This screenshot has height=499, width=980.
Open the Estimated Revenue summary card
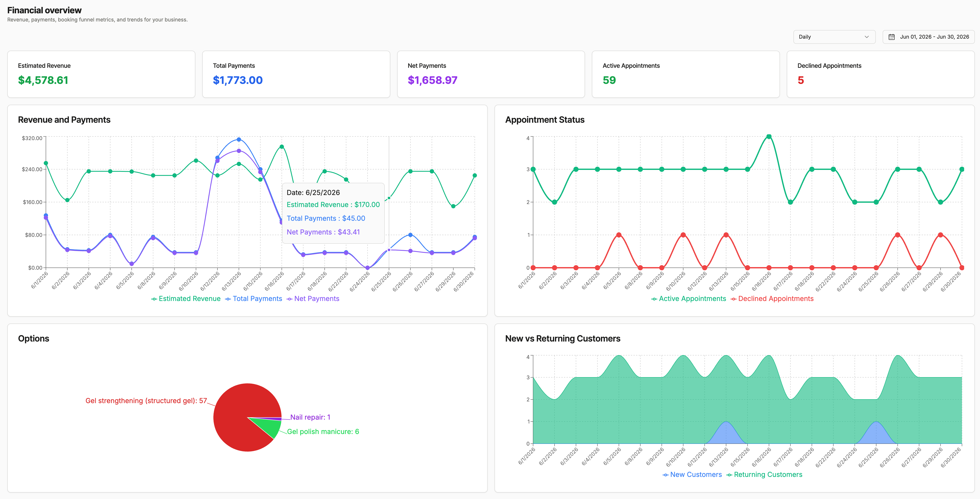tap(101, 74)
